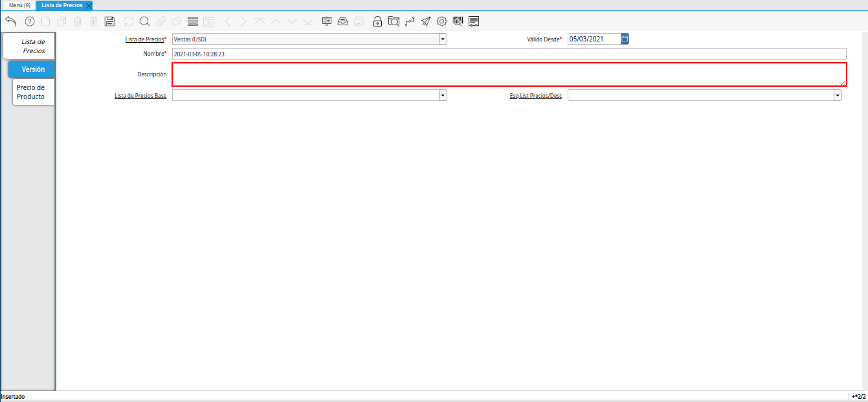Switch to the Menú (9) tab
Screen dimensions: 868x402
(19, 5)
